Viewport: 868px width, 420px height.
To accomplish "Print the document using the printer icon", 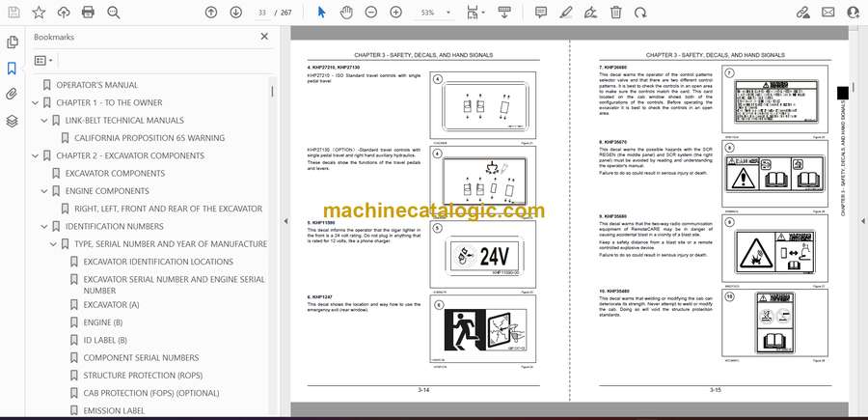I will (x=88, y=13).
